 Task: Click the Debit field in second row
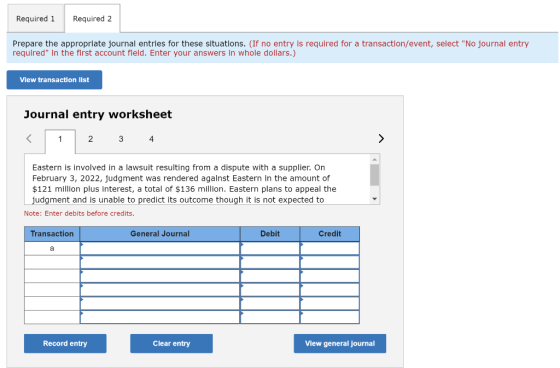point(270,262)
